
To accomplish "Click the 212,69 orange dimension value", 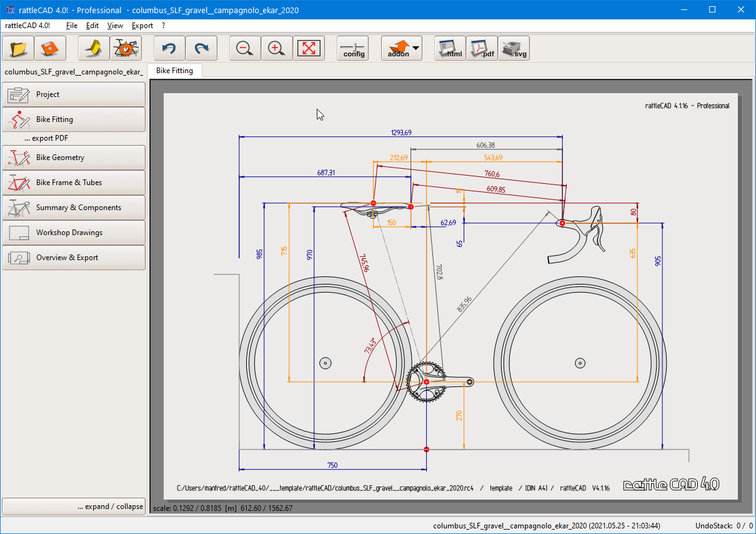I will [x=399, y=158].
